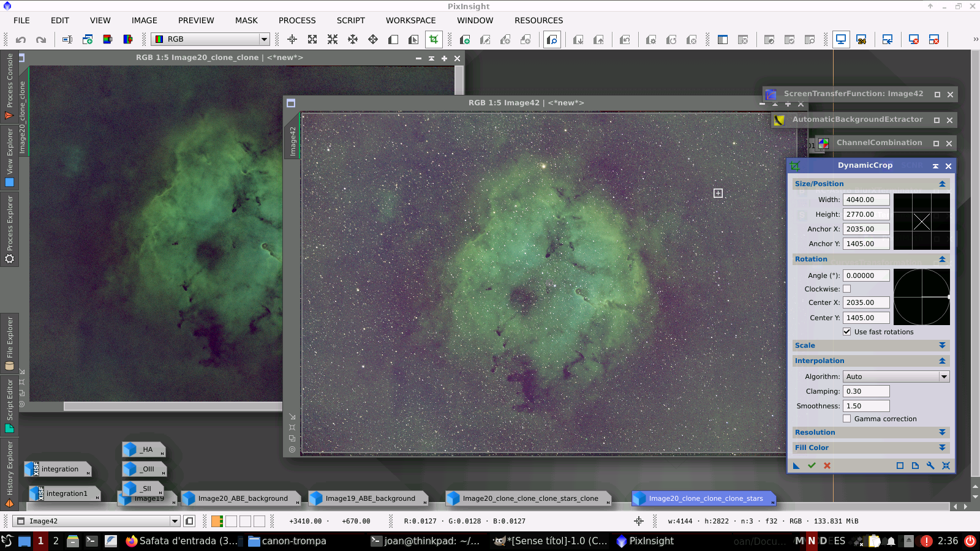Click the Redo arrow in the toolbar
Image resolution: width=980 pixels, height=551 pixels.
(x=41, y=40)
